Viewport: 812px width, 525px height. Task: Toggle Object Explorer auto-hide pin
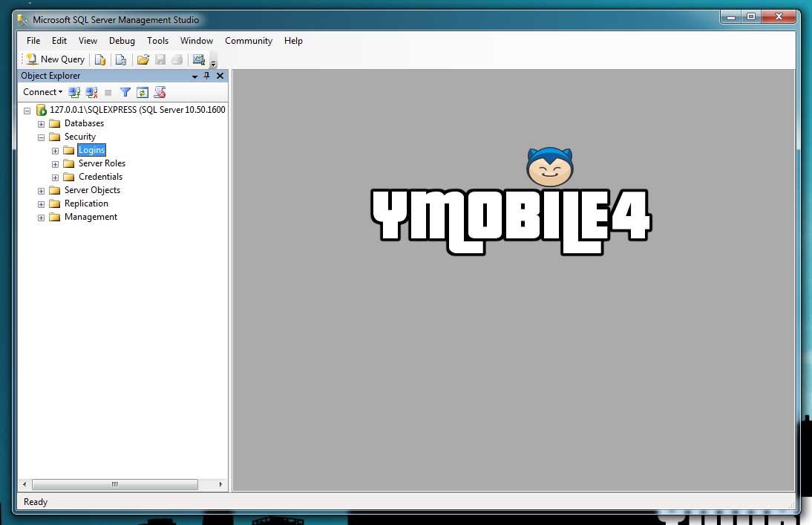click(x=206, y=76)
